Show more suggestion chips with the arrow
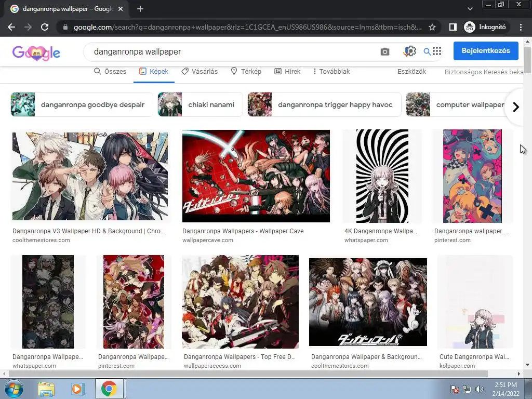This screenshot has width=532, height=399. pyautogui.click(x=516, y=107)
